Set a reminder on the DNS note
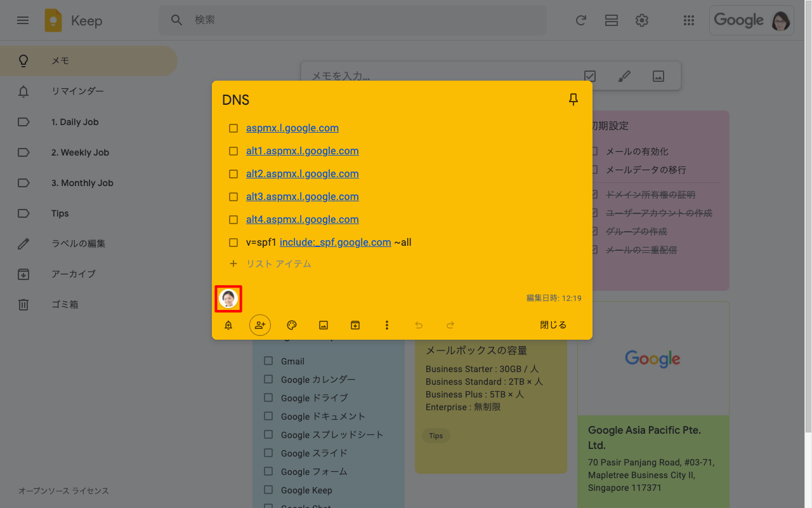812x508 pixels. pos(228,325)
